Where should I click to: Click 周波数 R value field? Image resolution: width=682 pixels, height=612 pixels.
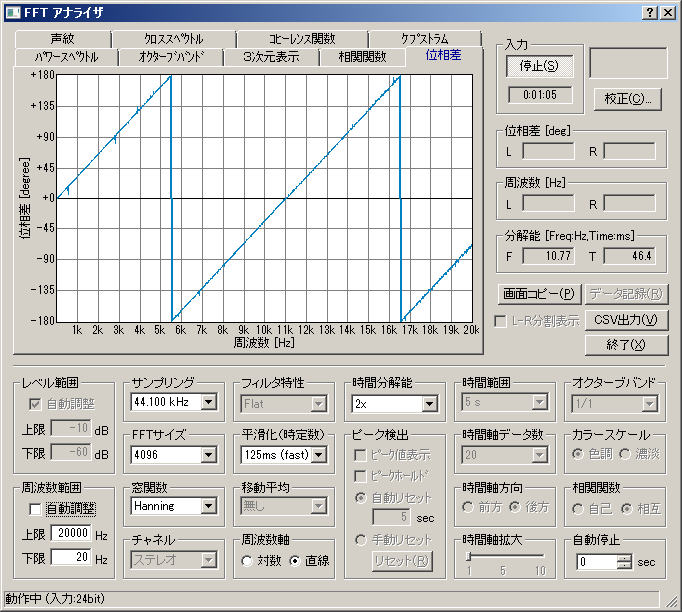(629, 203)
